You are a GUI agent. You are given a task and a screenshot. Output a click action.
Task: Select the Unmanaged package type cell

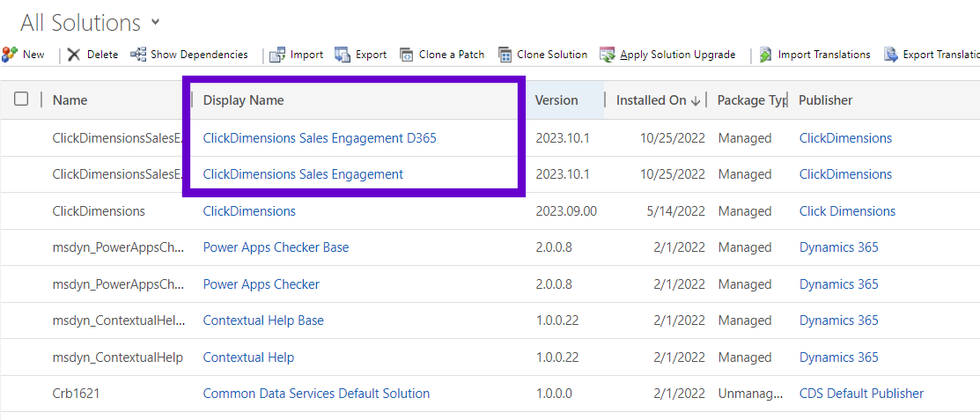[x=748, y=394]
